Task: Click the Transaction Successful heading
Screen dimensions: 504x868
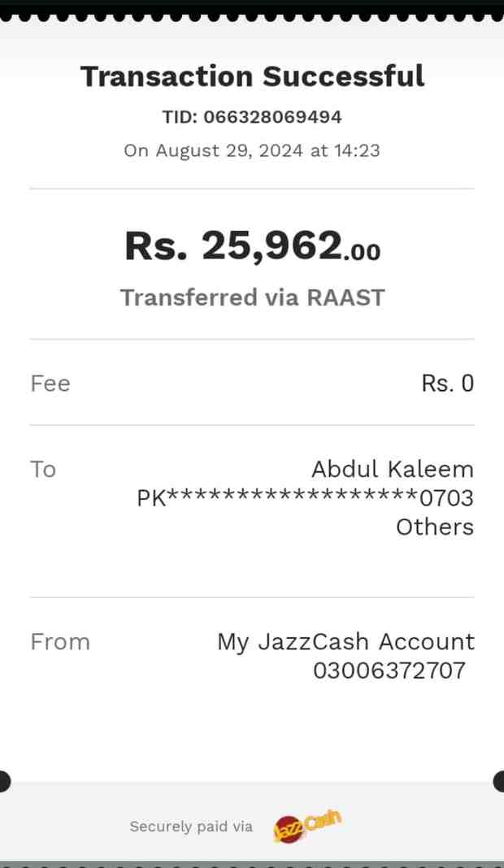Action: 252,76
